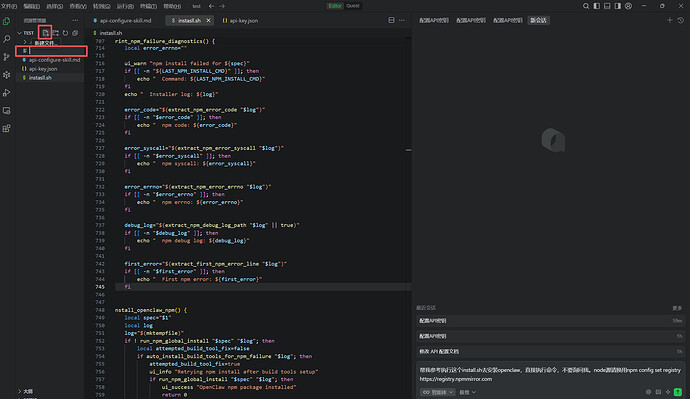This screenshot has height=399, width=690.
Task: Open the File menu
Action: point(9,6)
